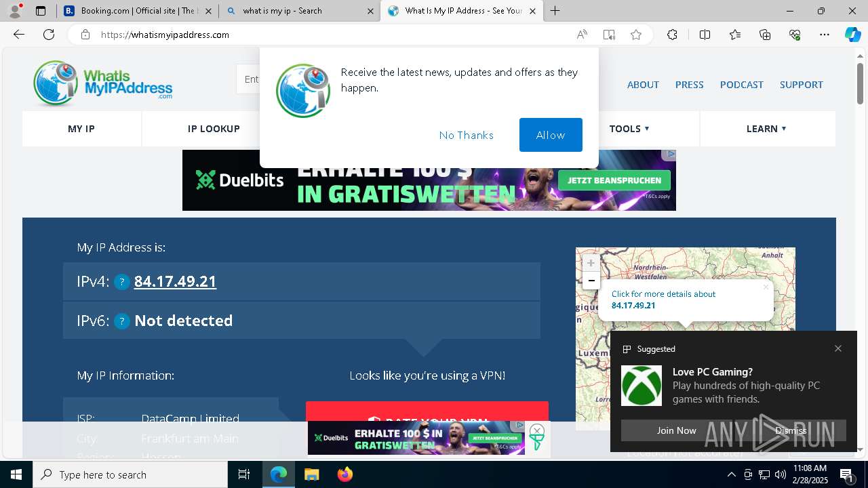The height and width of the screenshot is (488, 868).
Task: Click 84.17.49.21 in map popup
Action: pos(633,306)
